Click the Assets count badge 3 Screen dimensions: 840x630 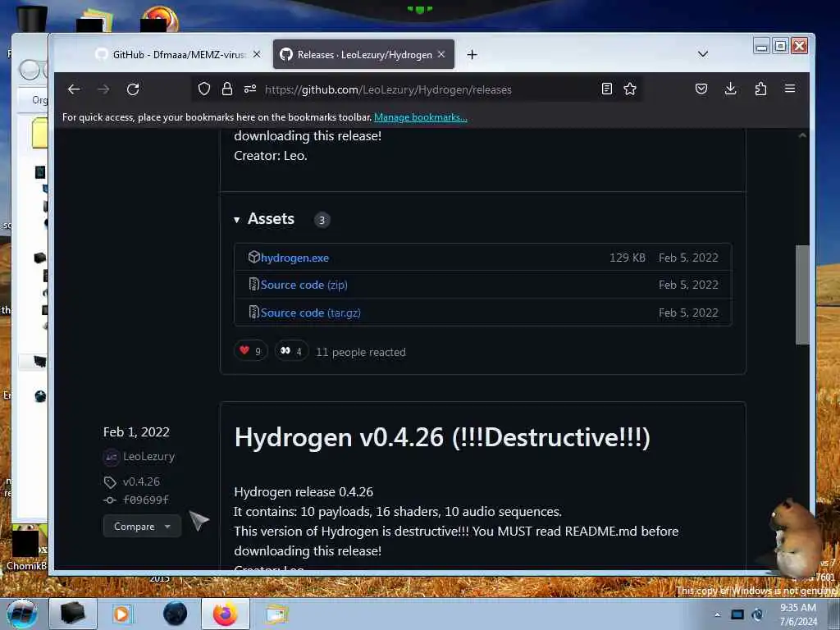coord(322,220)
